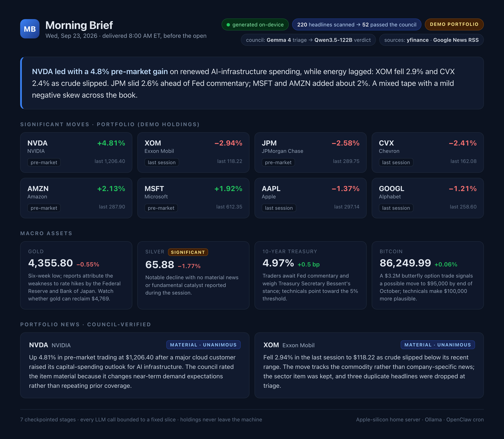
Task: Open the NVDA stock card ticker
Action: (37, 143)
